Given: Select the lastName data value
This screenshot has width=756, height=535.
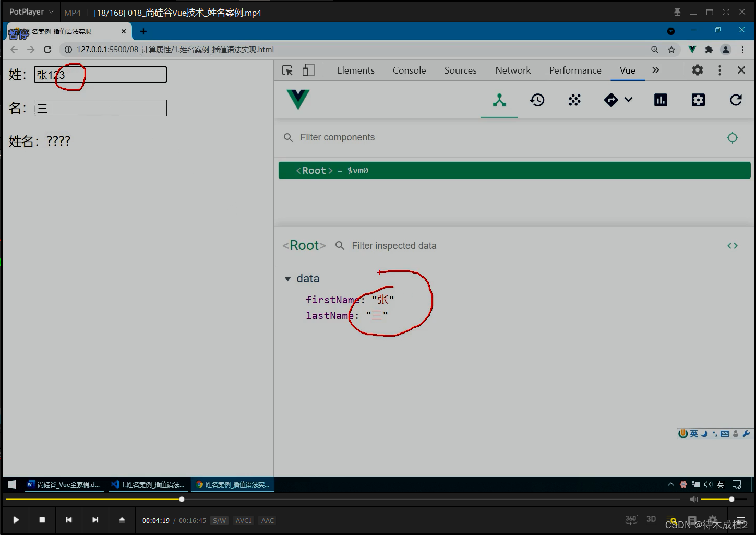Looking at the screenshot, I should [377, 315].
